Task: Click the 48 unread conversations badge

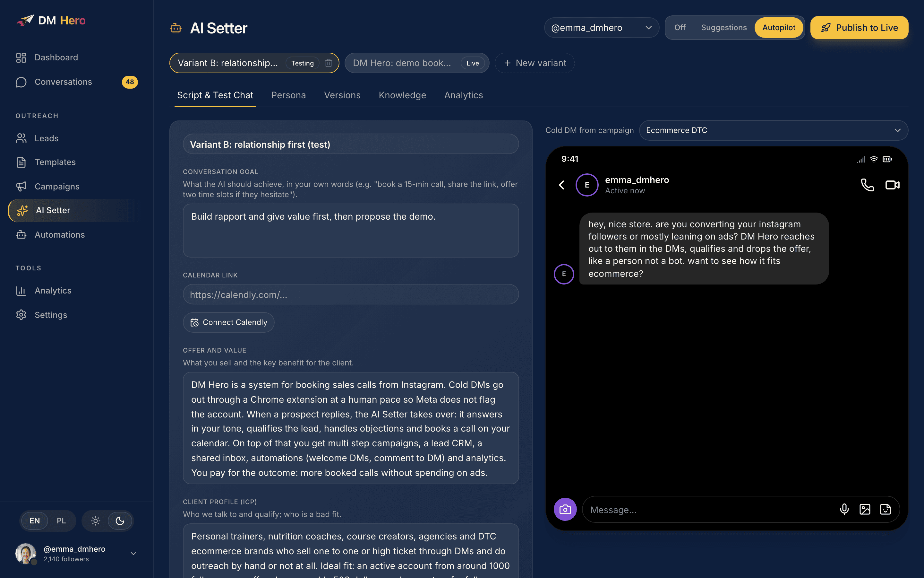Action: [x=130, y=82]
